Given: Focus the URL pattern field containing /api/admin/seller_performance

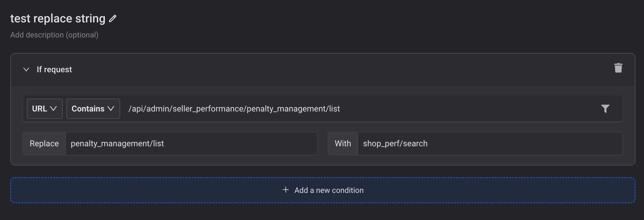Looking at the screenshot, I should click(354, 109).
